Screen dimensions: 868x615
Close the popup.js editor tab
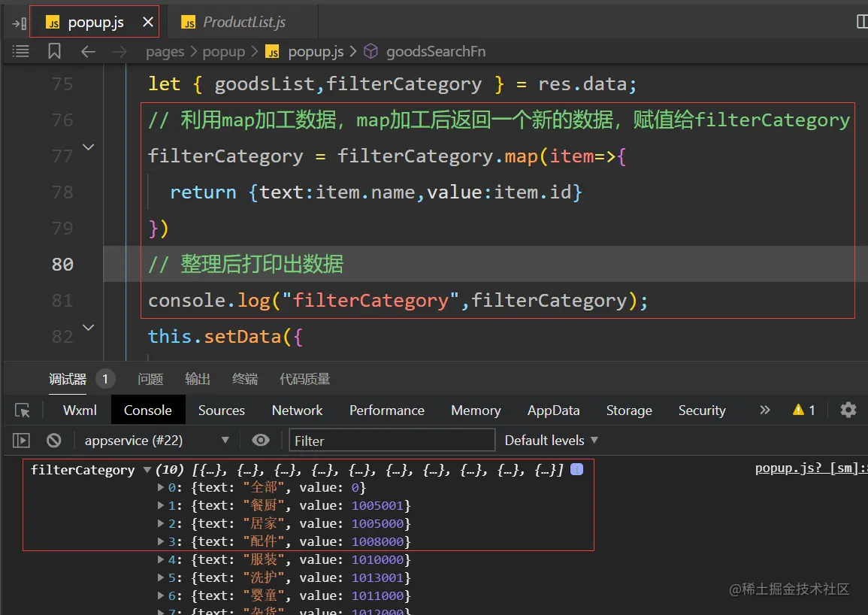(148, 22)
